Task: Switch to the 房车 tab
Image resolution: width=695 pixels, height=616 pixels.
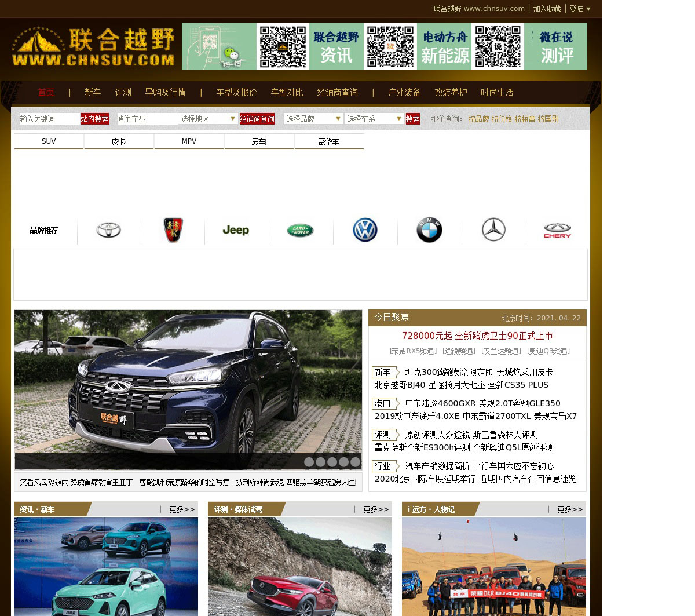Action: pos(259,141)
